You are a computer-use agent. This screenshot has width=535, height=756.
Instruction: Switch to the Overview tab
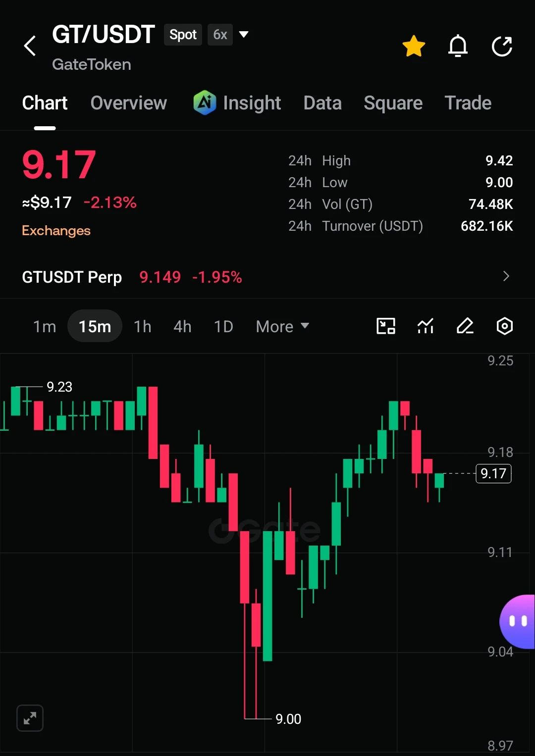coord(129,103)
